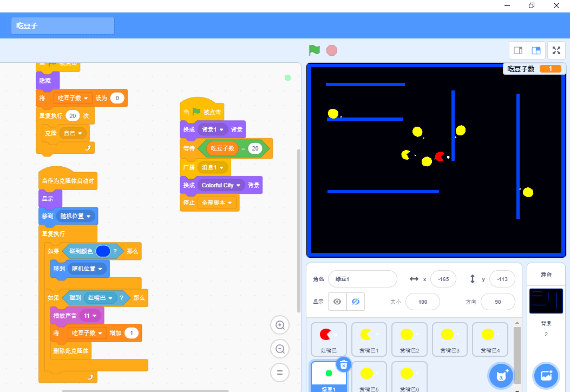Select the 红嘴巴 sprite thumbnail
The width and height of the screenshot is (570, 392).
(x=329, y=339)
